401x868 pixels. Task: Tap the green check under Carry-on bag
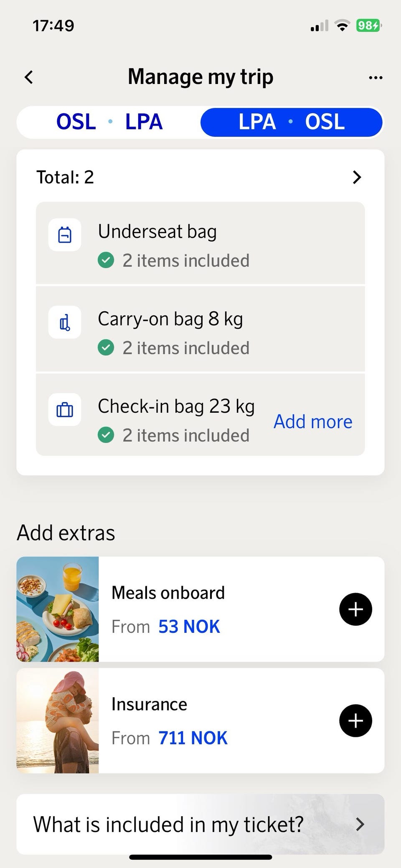[106, 348]
